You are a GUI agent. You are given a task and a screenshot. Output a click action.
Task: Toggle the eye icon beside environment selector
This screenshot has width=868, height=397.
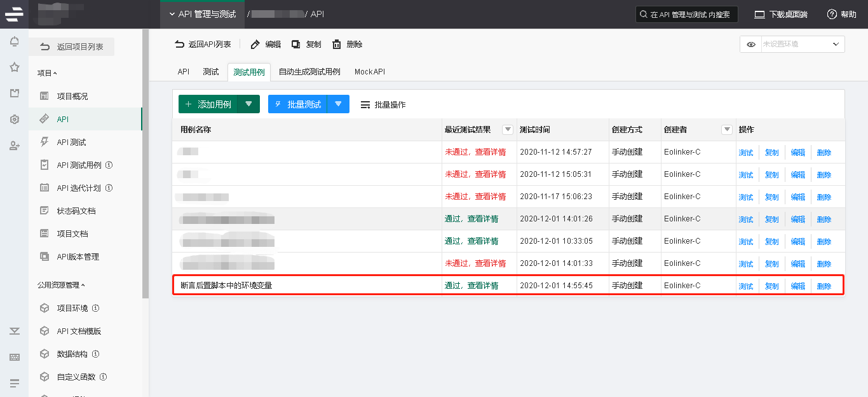(751, 45)
